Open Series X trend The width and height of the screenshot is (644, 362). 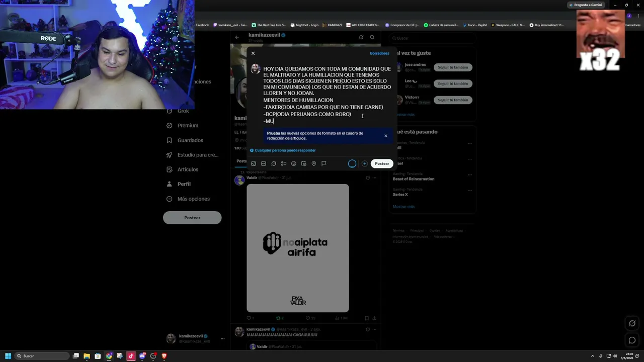[x=400, y=195]
